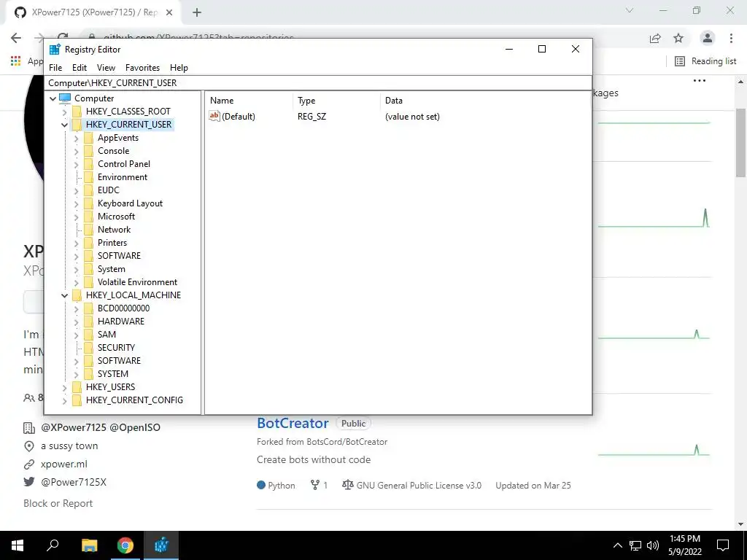
Task: Click the REG_SZ type cell
Action: 312,117
